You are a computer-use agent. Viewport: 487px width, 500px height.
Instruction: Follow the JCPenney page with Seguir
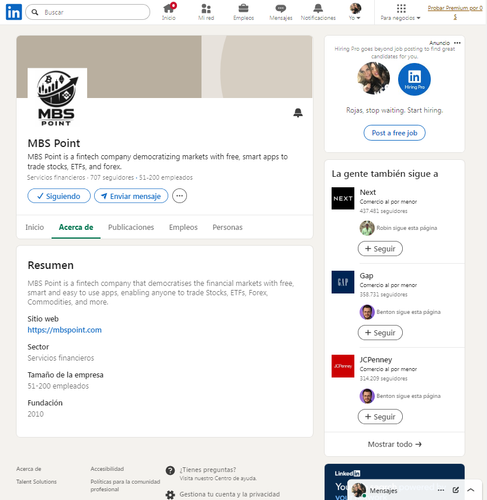(x=380, y=417)
